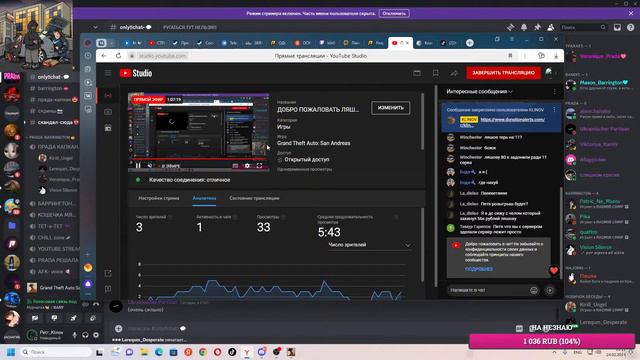Mute the stream preview volume

pyautogui.click(x=150, y=166)
